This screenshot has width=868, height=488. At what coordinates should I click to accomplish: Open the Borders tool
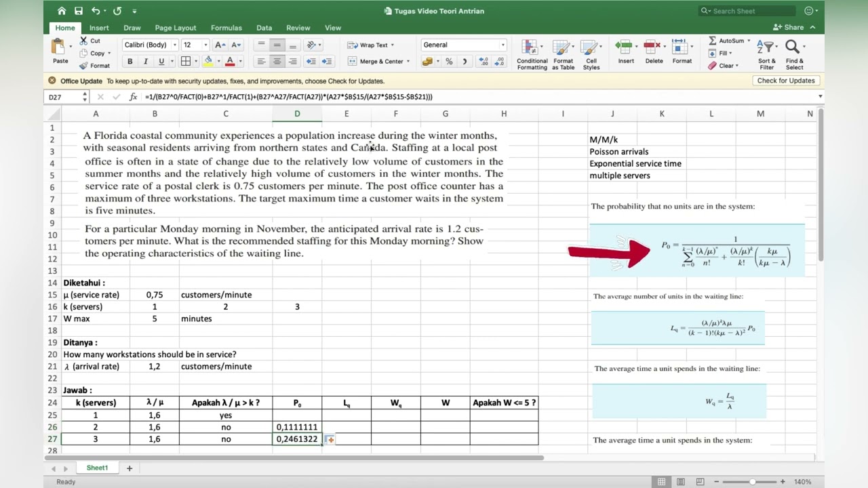pos(186,62)
